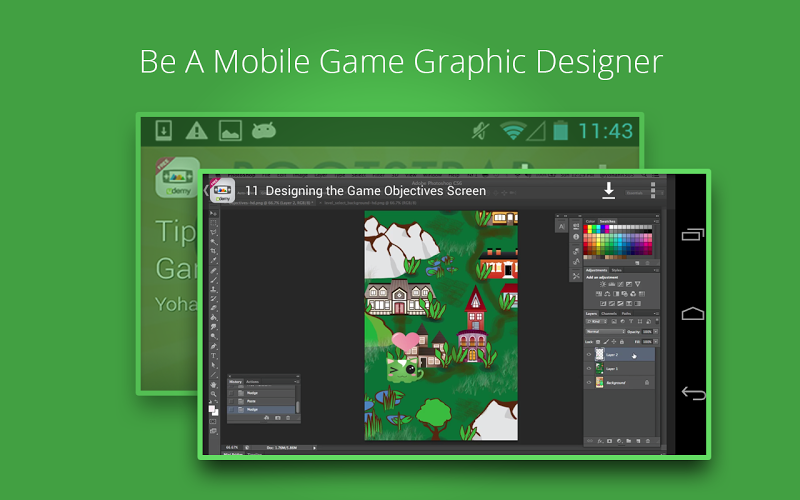This screenshot has height=500, width=800.
Task: Open the layer filter Kind dropdown
Action: point(596,321)
